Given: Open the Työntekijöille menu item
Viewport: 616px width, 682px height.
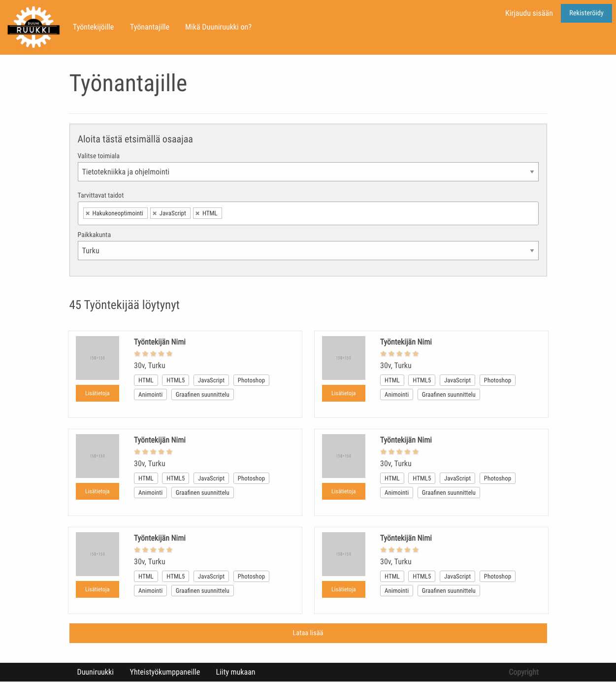Looking at the screenshot, I should tap(94, 27).
